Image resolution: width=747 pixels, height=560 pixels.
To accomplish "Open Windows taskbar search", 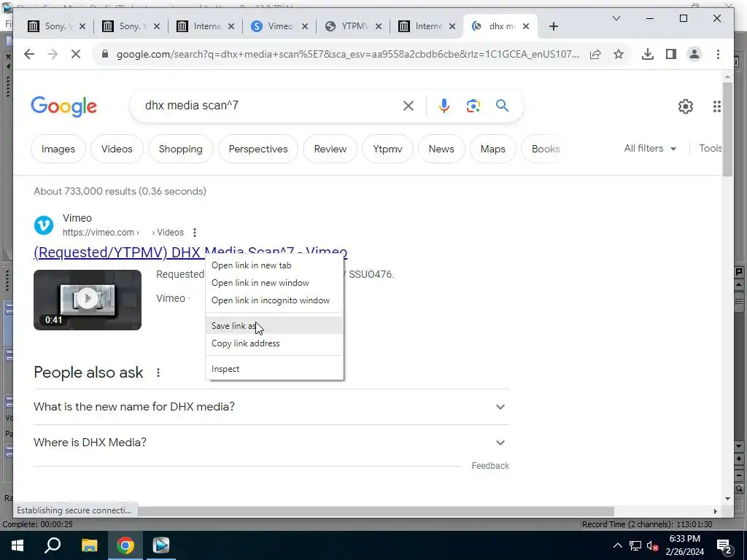I will (53, 545).
